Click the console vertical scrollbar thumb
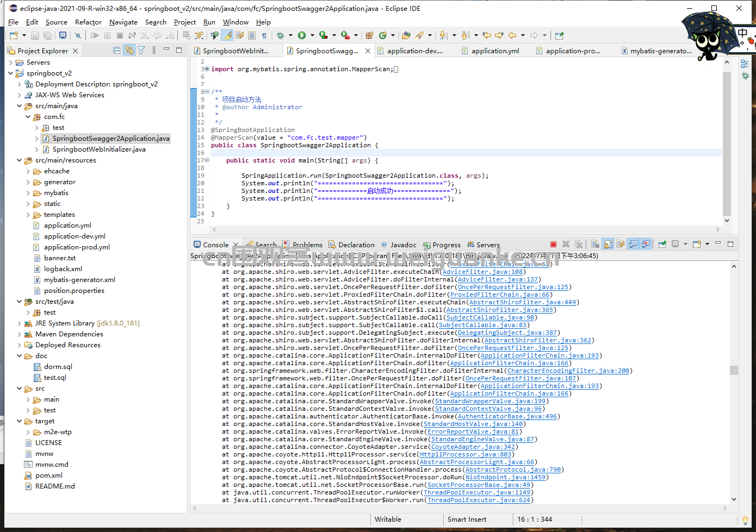The image size is (756, 532). click(x=734, y=370)
